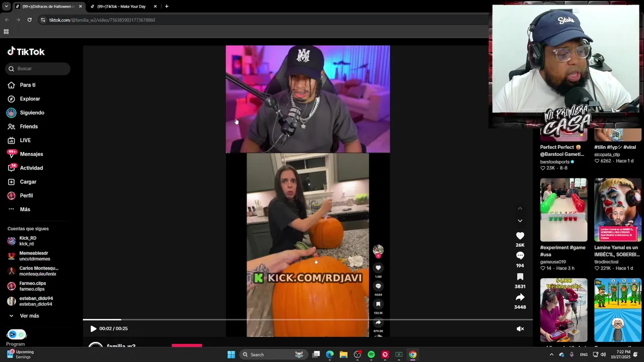Screen dimensions: 644x362
Task: Open the Windows Start menu
Action: (x=231, y=354)
